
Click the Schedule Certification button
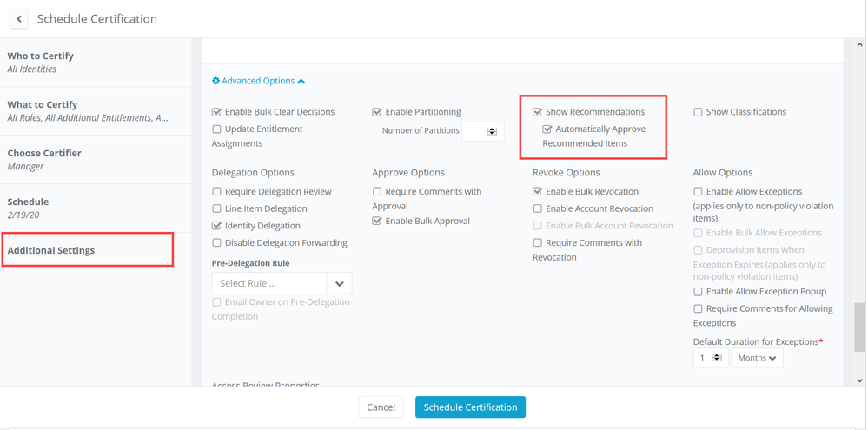[470, 407]
